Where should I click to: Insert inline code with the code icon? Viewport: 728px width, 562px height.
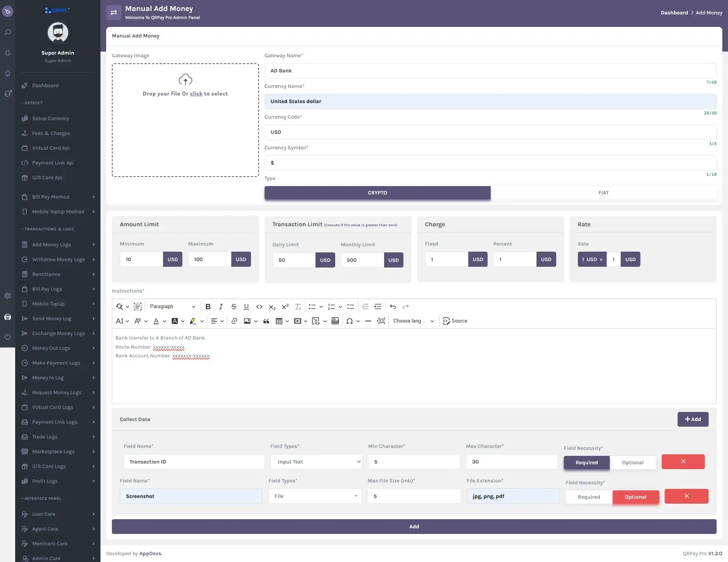[259, 307]
